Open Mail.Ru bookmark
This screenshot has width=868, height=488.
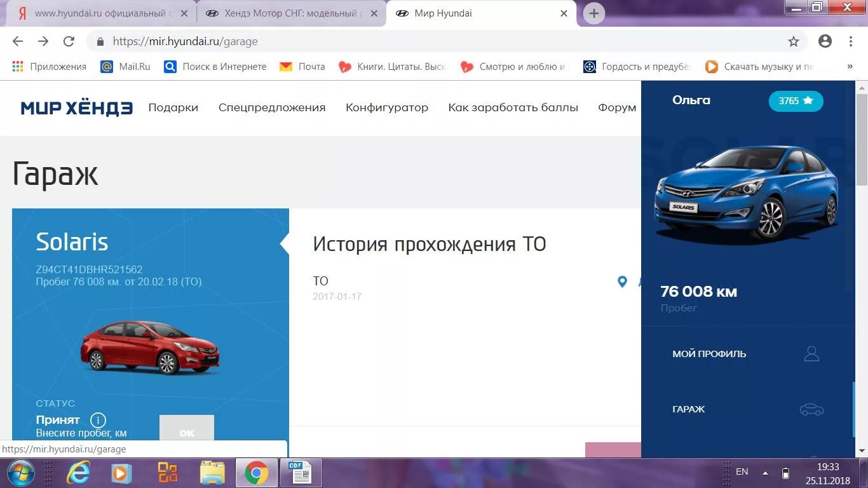click(x=126, y=66)
